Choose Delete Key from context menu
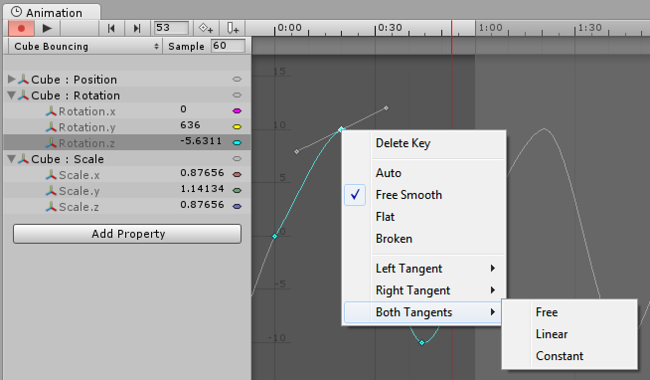650x380 pixels. point(424,143)
